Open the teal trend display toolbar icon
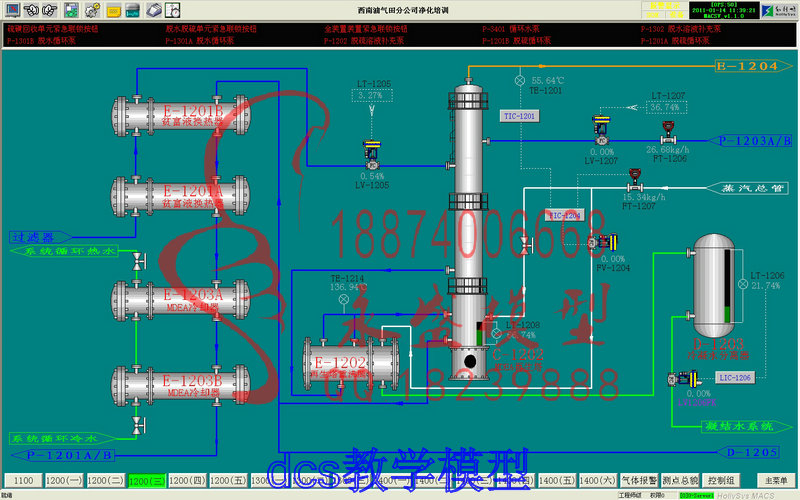 pyautogui.click(x=132, y=10)
